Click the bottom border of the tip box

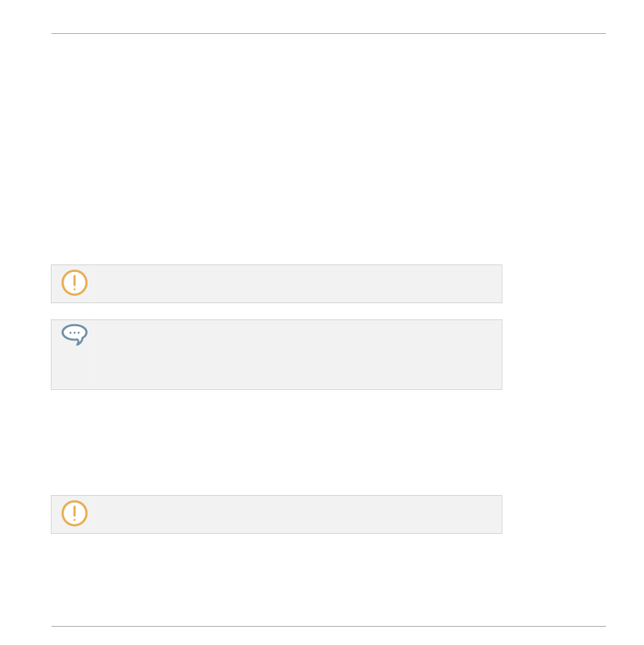[x=277, y=389]
